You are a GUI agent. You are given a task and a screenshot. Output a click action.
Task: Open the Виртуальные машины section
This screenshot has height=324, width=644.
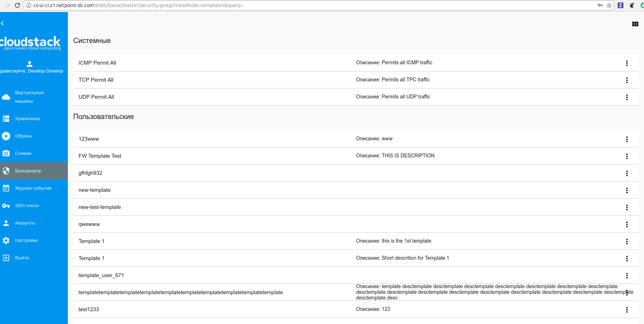(29, 97)
